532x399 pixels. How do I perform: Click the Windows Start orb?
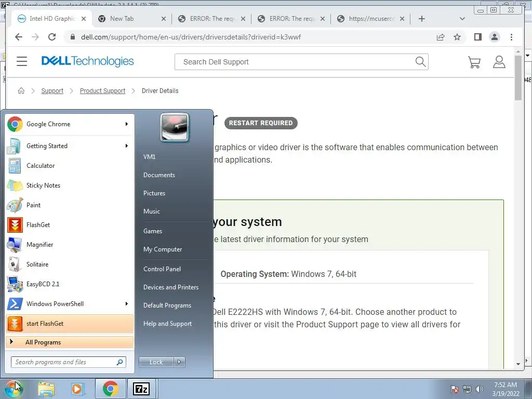[x=14, y=389]
